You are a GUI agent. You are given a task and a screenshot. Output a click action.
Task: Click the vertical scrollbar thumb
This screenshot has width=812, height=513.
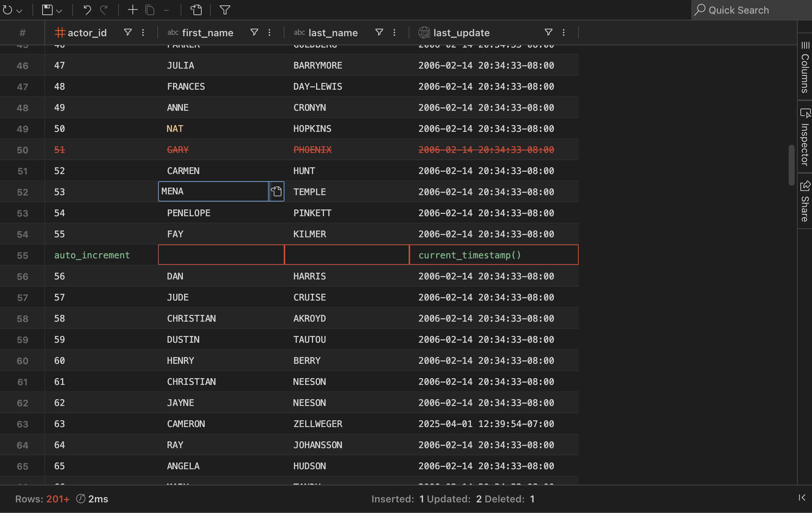coord(791,165)
